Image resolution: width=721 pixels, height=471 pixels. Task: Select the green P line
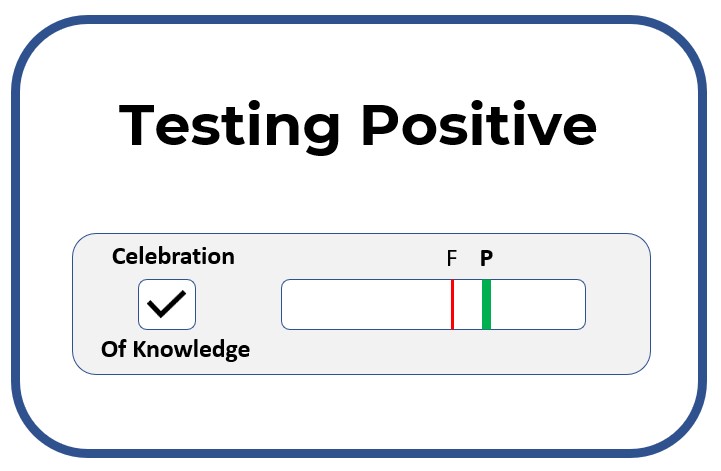486,304
